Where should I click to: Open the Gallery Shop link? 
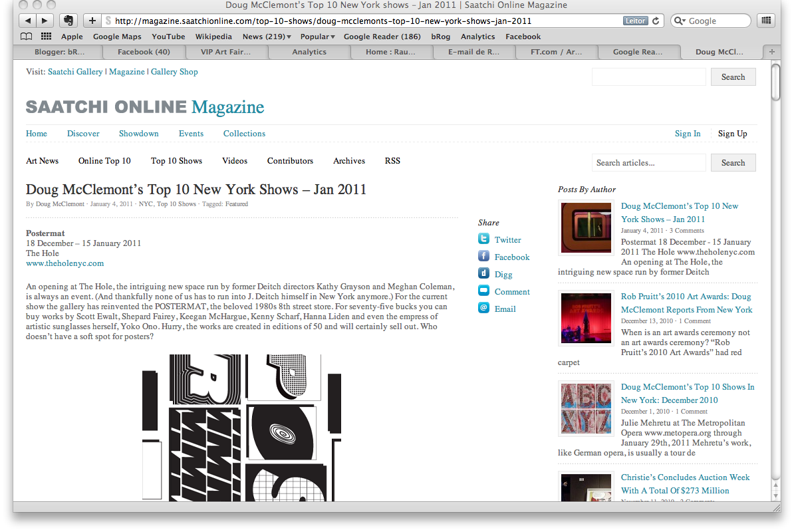coord(174,72)
